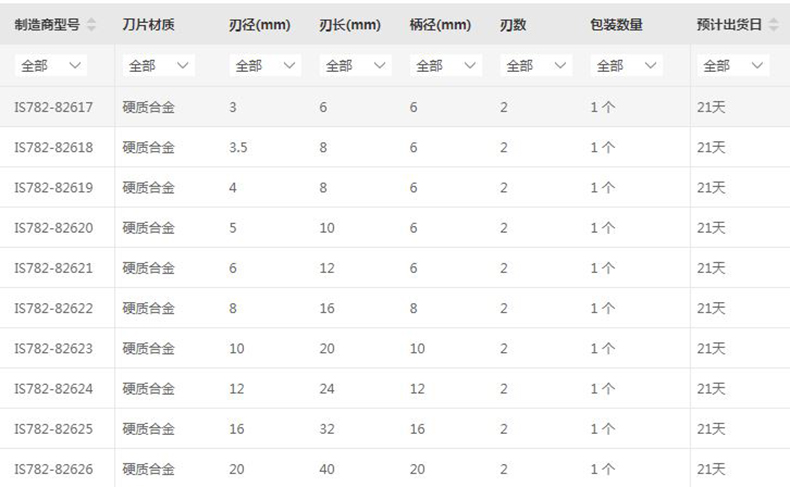Open the 制造商型号 filter dropdown

[51, 65]
